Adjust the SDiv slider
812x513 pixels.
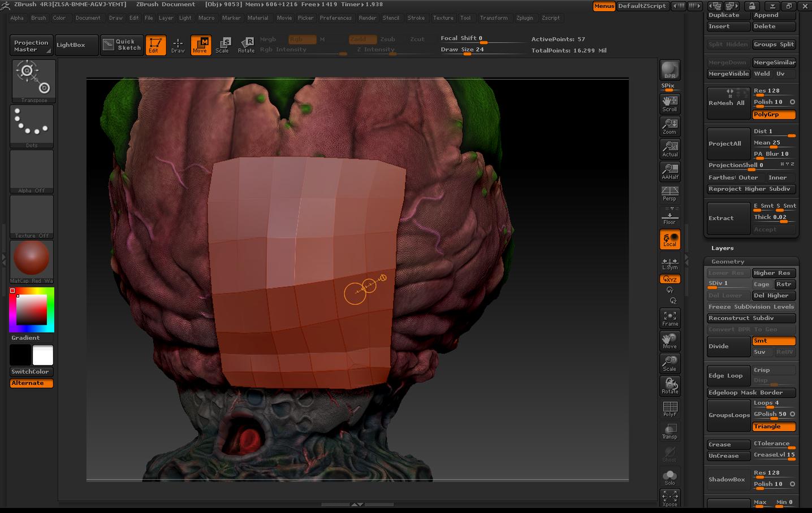pyautogui.click(x=728, y=284)
